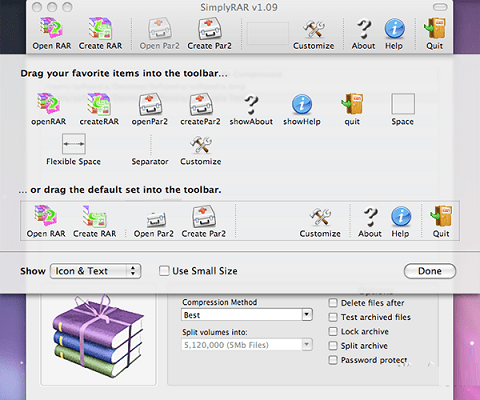Toggle the Lock archive checkbox
The image size is (480, 400).
point(333,331)
